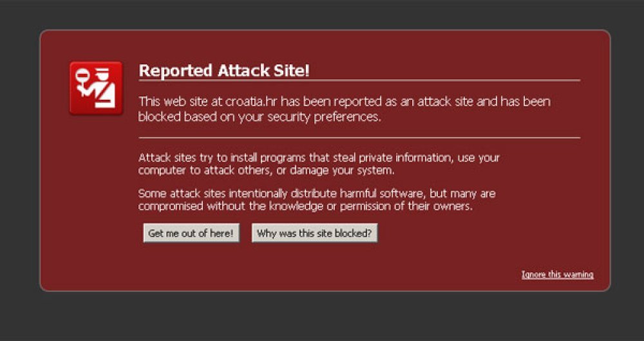
Task: Click the dark gray background outside the warning
Action: (x=322, y=318)
